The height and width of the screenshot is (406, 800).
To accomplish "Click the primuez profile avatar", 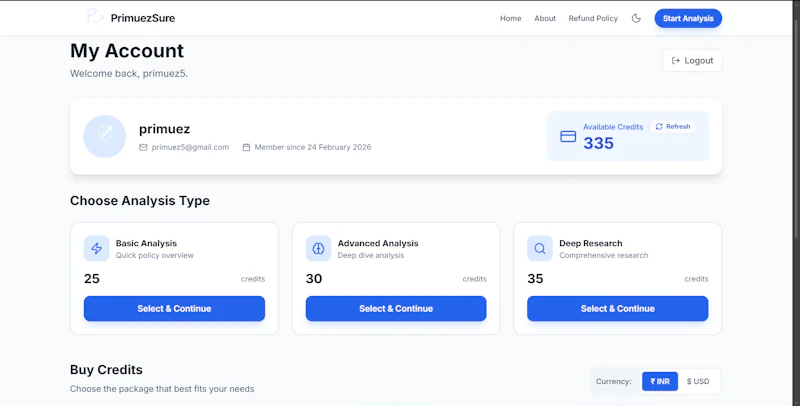I will point(105,136).
